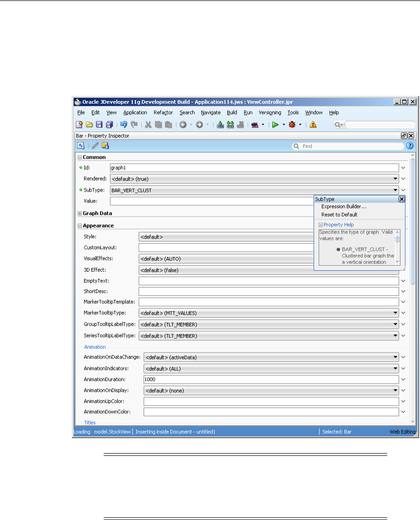Viewport: 420px width, 520px height.
Task: Click the 'Selected: Bar' status text
Action: pos(336,432)
